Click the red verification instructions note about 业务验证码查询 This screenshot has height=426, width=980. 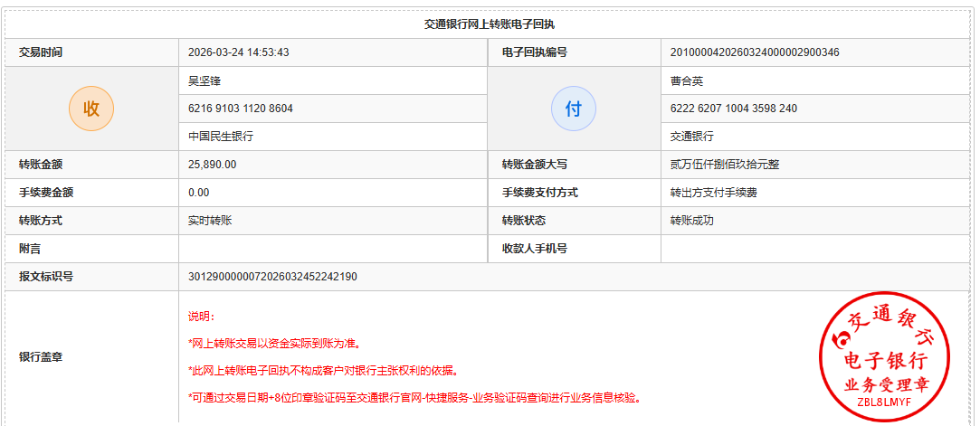414,397
